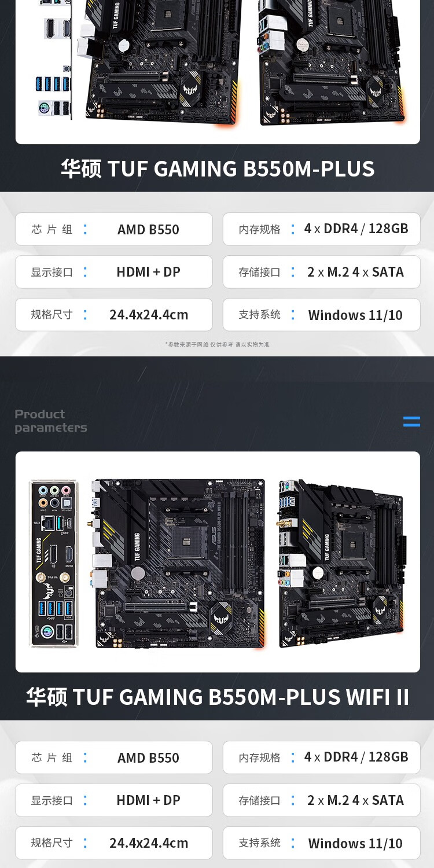Click the Product parameters heading
The width and height of the screenshot is (434, 868).
tap(51, 421)
